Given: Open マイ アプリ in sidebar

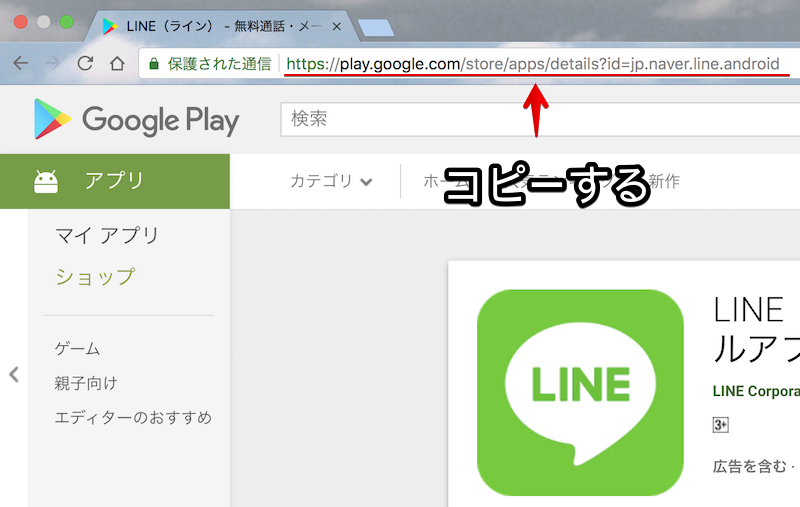Looking at the screenshot, I should click(107, 236).
